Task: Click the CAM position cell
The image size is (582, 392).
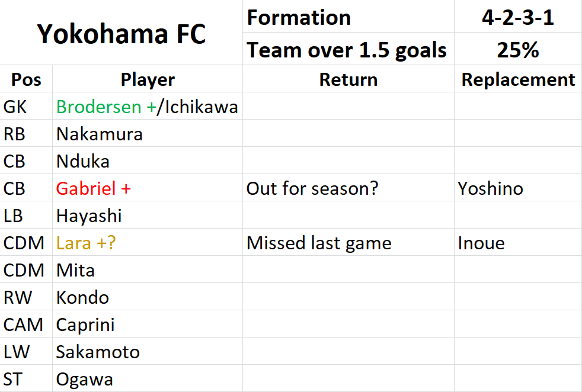Action: (x=26, y=324)
